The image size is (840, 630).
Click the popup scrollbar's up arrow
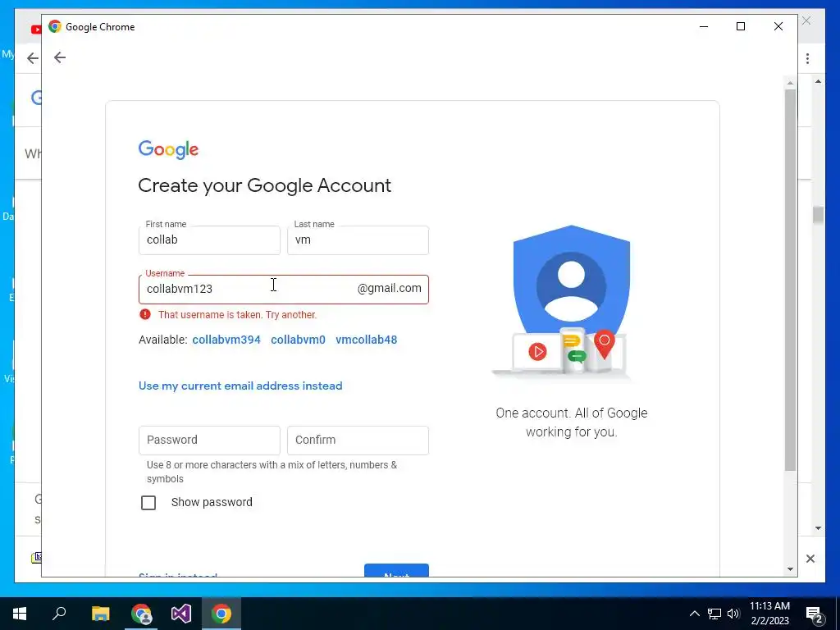coord(790,84)
